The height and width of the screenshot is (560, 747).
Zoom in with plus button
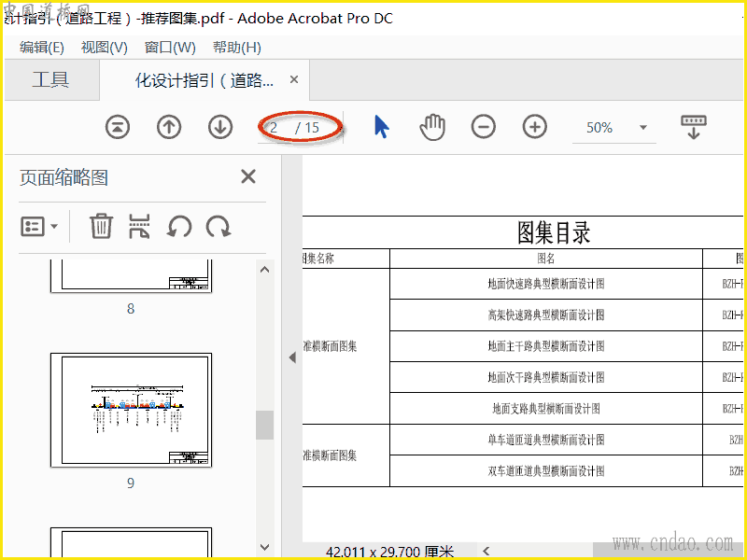click(534, 127)
